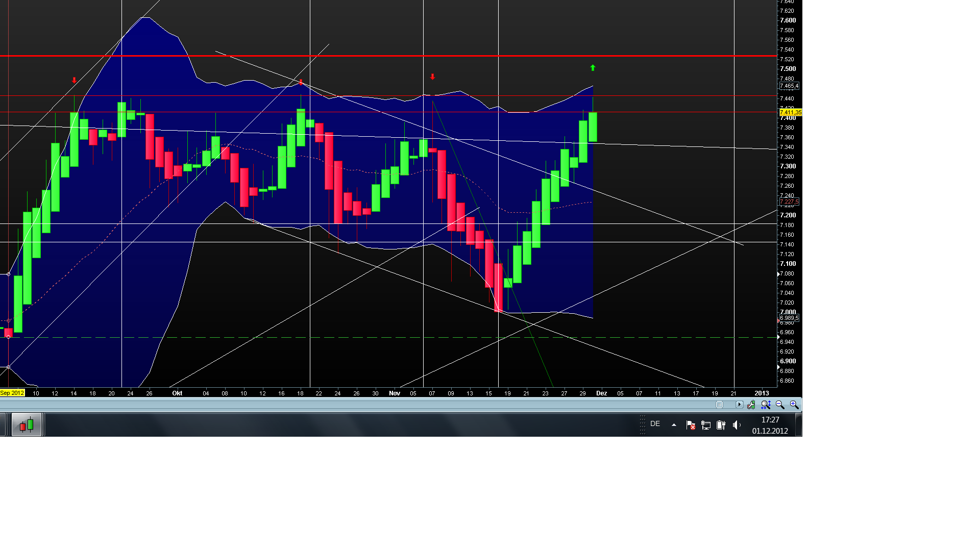This screenshot has width=980, height=551.
Task: Click the red 7.227,5 moving average label
Action: pos(789,202)
